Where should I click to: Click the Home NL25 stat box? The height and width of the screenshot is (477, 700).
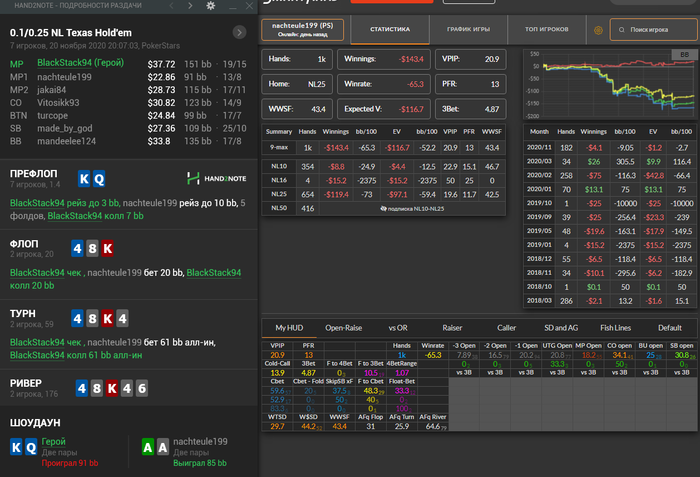(297, 84)
